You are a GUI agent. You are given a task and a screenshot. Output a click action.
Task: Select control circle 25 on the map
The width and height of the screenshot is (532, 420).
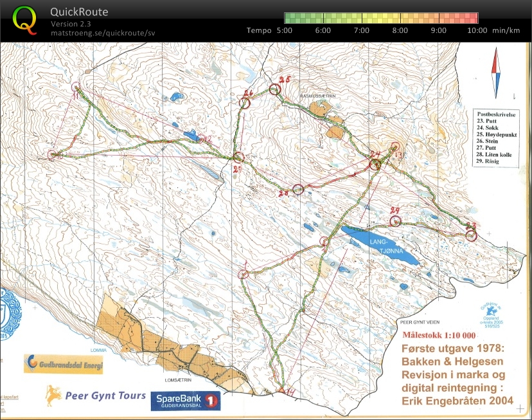pos(275,89)
